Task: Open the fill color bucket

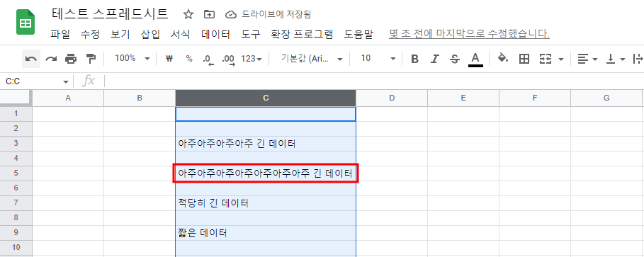Action: (503, 58)
